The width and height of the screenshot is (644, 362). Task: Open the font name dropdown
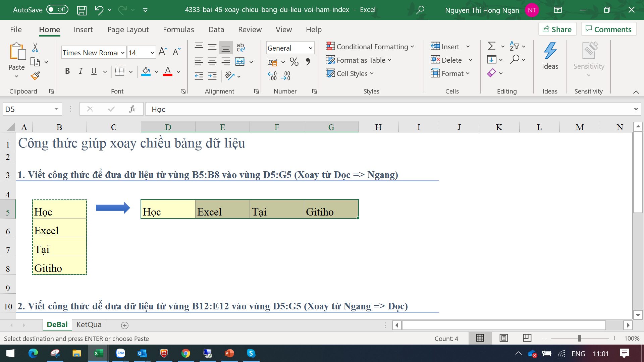[x=123, y=53]
